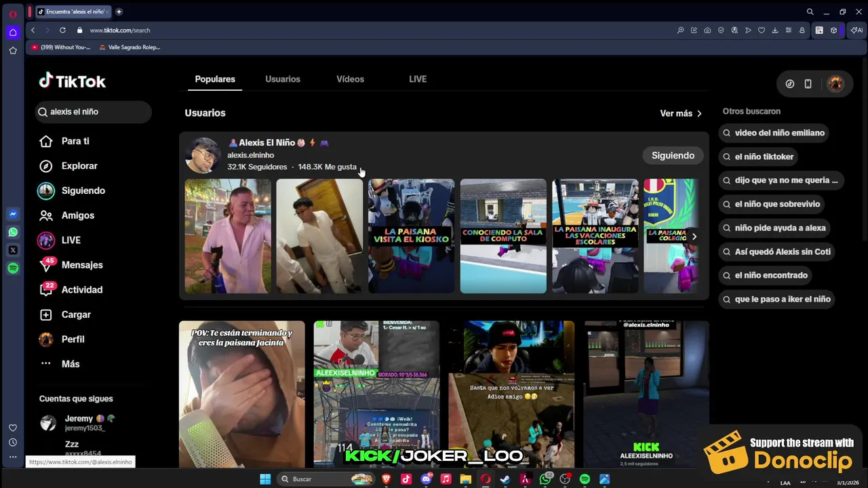Open Discord from the taskbar

426,479
